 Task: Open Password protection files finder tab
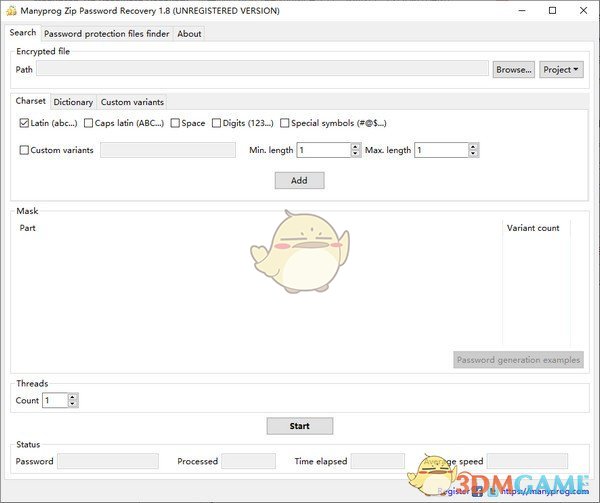(106, 34)
